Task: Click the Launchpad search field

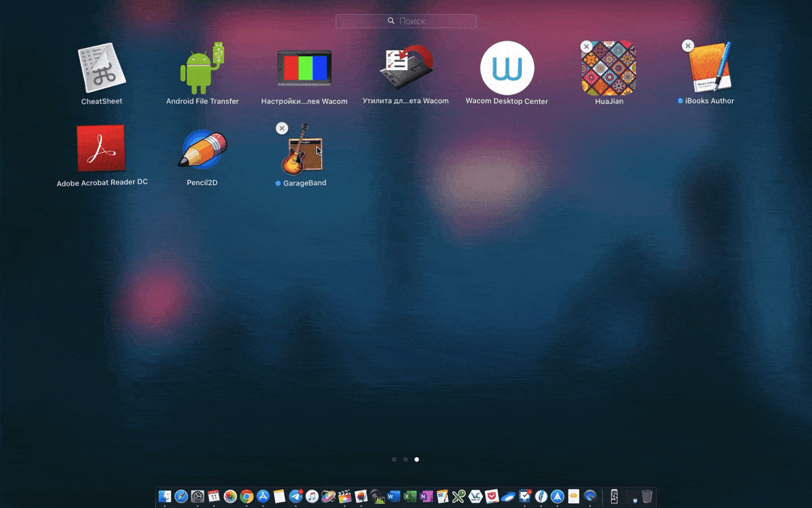Action: point(406,21)
